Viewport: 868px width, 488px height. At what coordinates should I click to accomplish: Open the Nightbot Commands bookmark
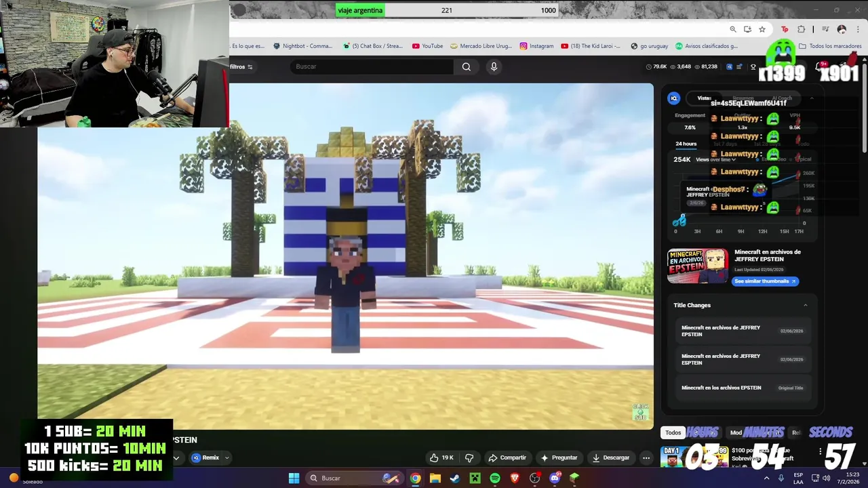click(x=302, y=46)
